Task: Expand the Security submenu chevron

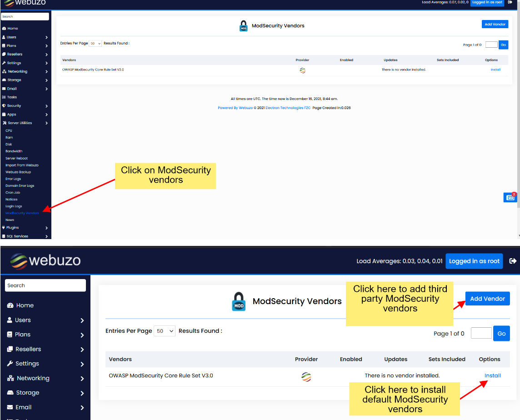Action: [46, 106]
